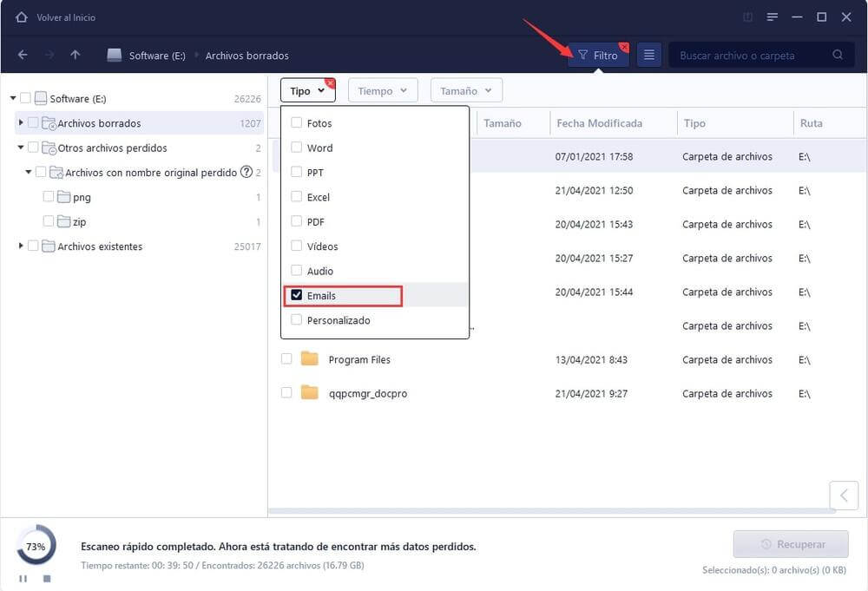Viewport: 868px width, 591px height.
Task: Open the hamburger menu in title bar
Action: point(773,17)
